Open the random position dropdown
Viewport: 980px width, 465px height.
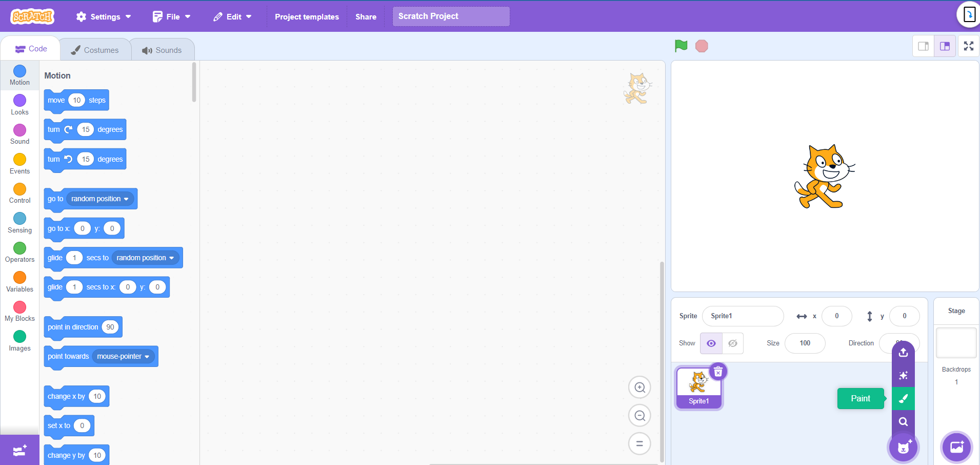point(99,199)
